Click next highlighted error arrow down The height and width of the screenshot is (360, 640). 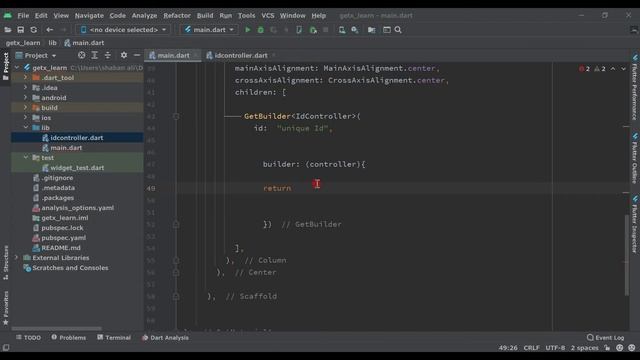click(624, 69)
